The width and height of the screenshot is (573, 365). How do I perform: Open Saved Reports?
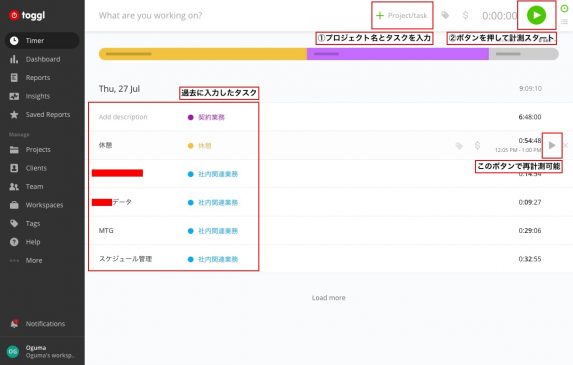point(48,114)
